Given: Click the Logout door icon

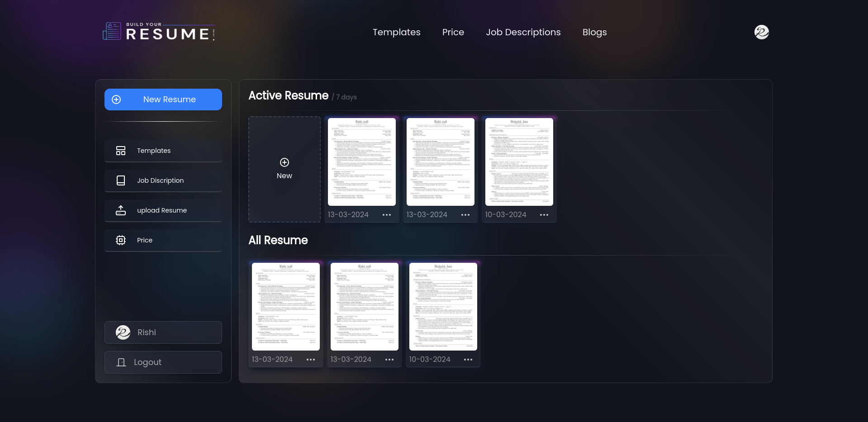Looking at the screenshot, I should pos(121,362).
